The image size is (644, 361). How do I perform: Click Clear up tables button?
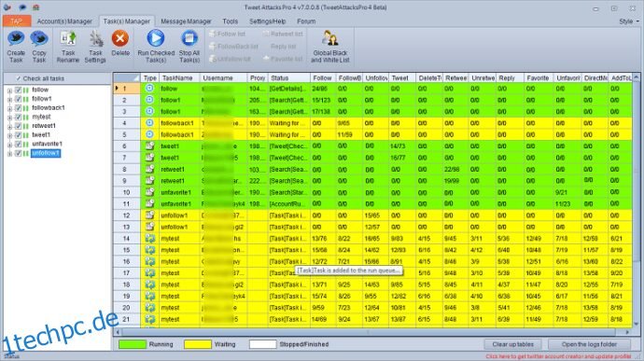point(512,344)
